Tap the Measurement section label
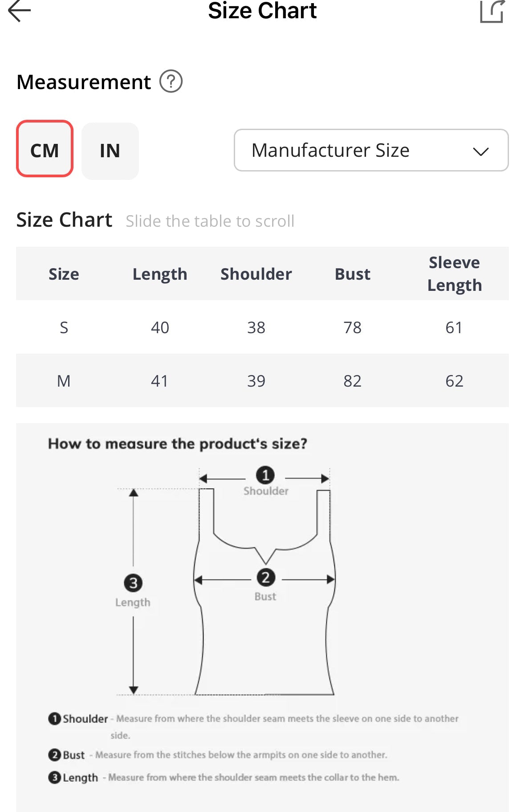525x812 pixels. click(84, 82)
